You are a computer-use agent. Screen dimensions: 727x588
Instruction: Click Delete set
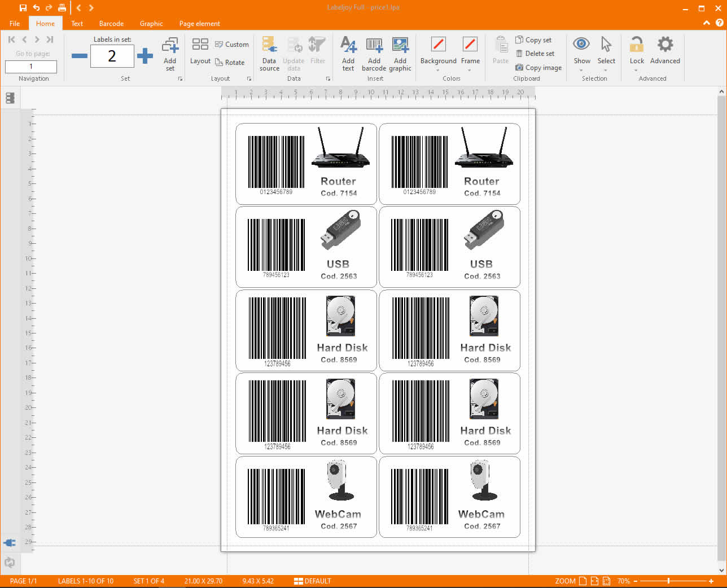[x=535, y=54]
